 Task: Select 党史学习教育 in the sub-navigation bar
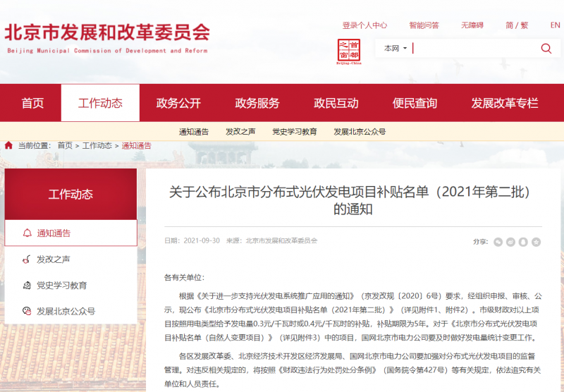[x=294, y=132]
